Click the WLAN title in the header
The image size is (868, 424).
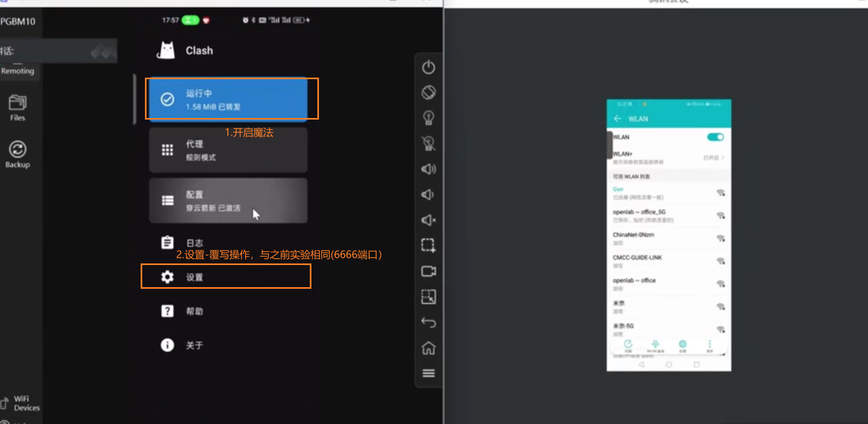tap(638, 119)
